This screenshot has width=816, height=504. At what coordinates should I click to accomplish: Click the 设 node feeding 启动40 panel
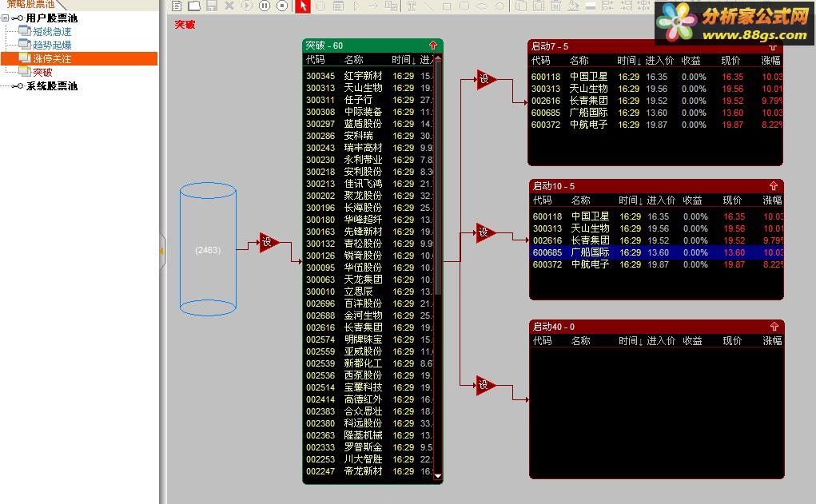(486, 385)
